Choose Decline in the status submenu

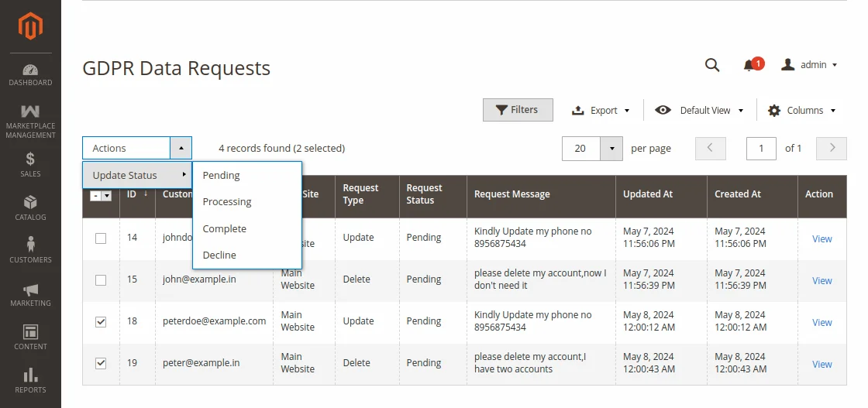219,255
